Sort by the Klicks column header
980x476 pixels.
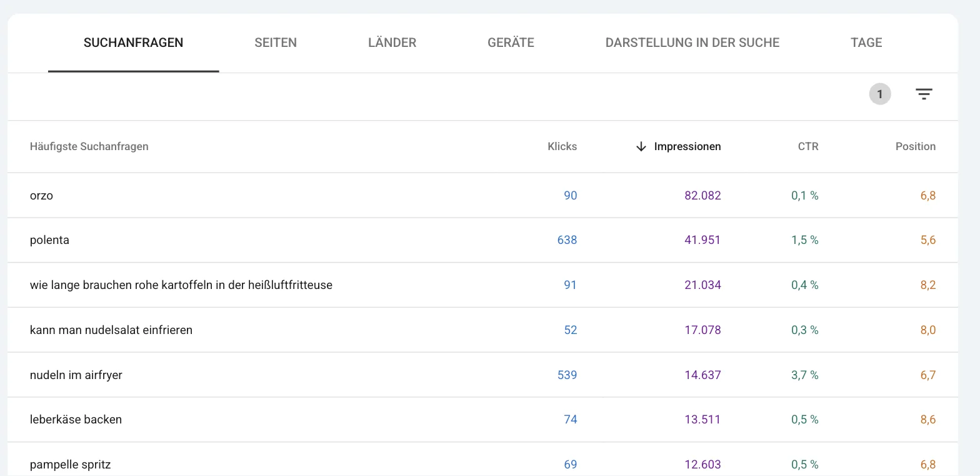[562, 146]
